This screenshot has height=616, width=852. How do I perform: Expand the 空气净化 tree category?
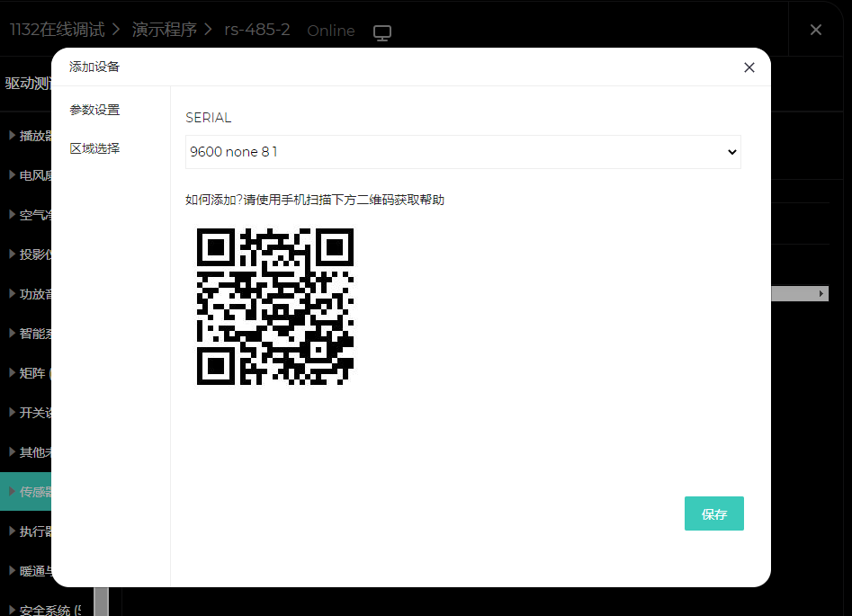(x=12, y=215)
